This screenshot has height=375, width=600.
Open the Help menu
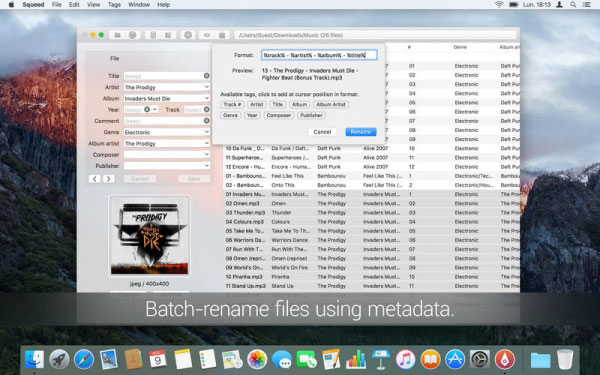click(164, 5)
